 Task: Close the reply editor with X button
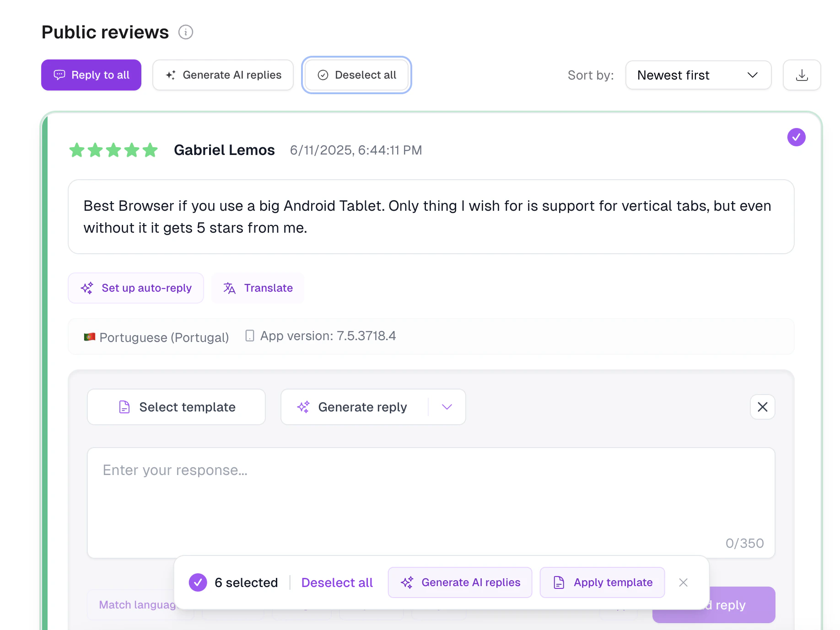762,407
